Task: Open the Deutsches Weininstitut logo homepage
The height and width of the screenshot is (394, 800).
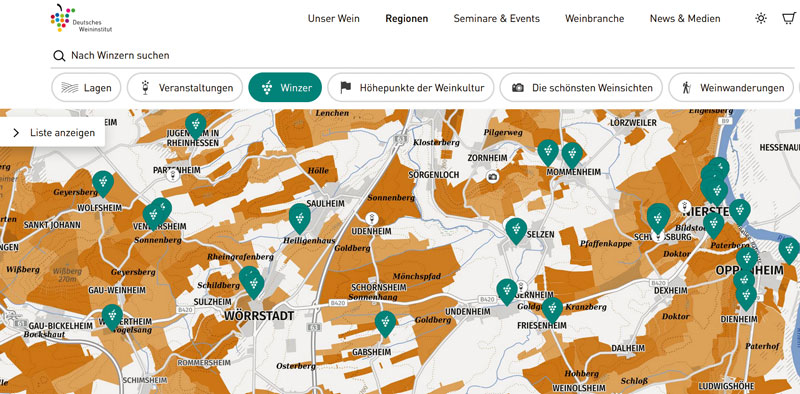Action: click(81, 18)
